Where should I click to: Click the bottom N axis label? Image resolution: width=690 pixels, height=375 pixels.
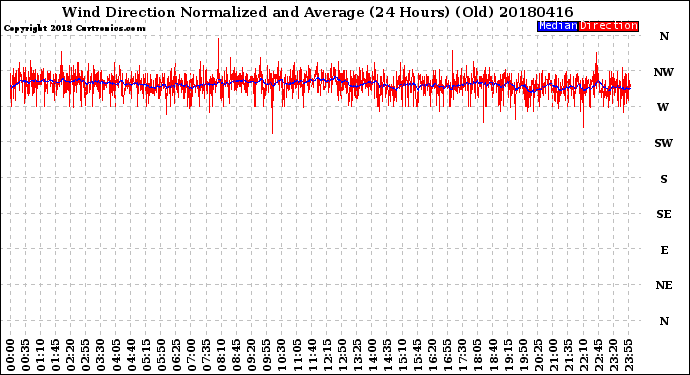coord(664,321)
